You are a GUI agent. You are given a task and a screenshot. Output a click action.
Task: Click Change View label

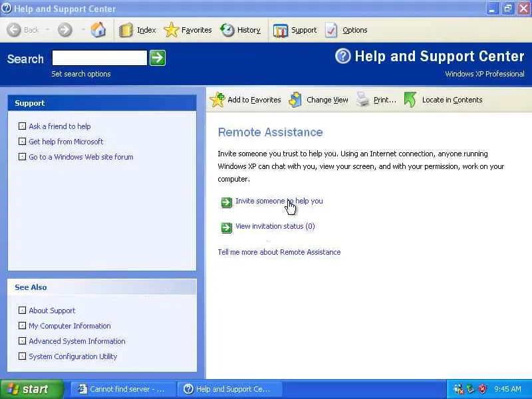click(x=327, y=100)
